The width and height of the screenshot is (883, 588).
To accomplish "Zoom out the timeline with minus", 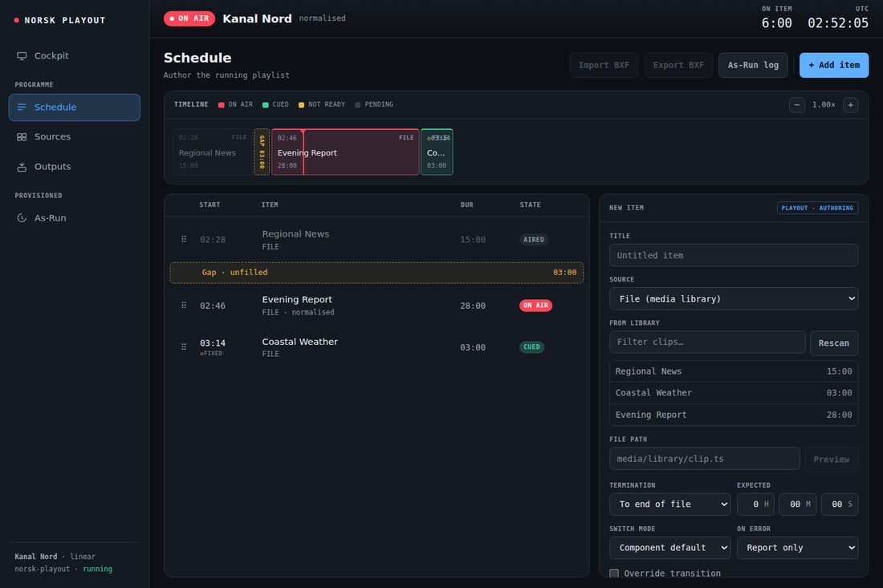I will tap(797, 104).
